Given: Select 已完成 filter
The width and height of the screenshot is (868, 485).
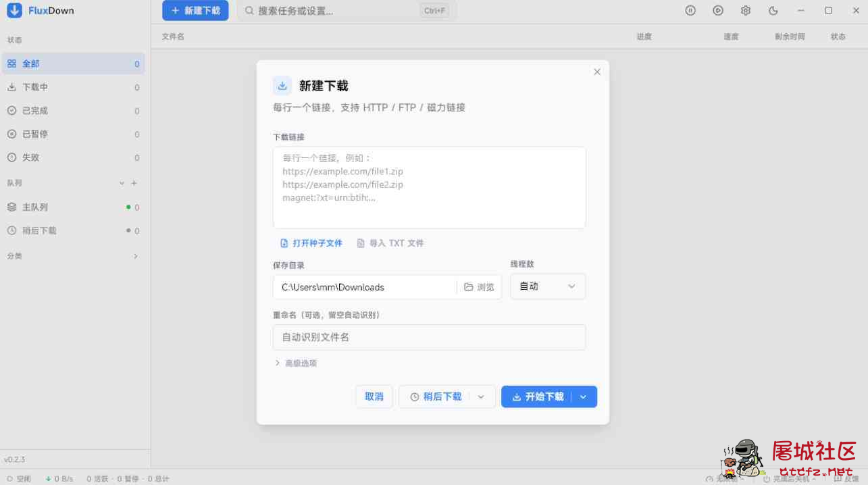Looking at the screenshot, I should tap(73, 111).
